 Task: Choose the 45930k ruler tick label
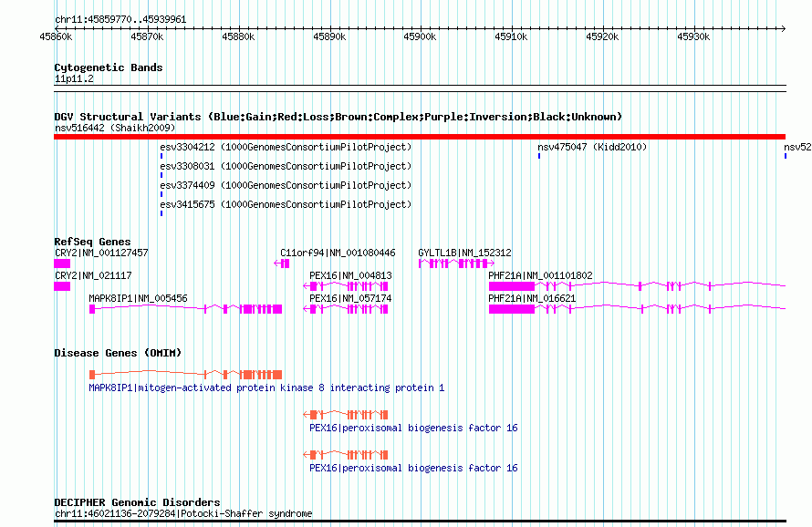693,36
